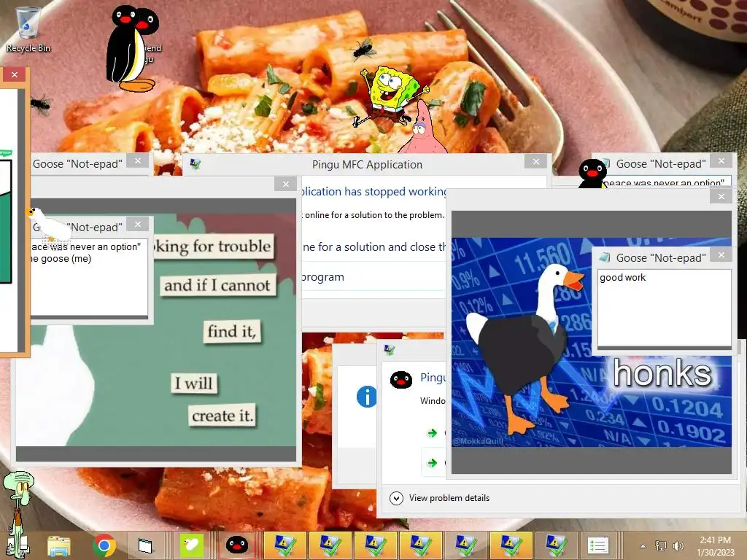Focus the "ace was never an option" text area
This screenshot has height=560, width=747.
(89, 277)
